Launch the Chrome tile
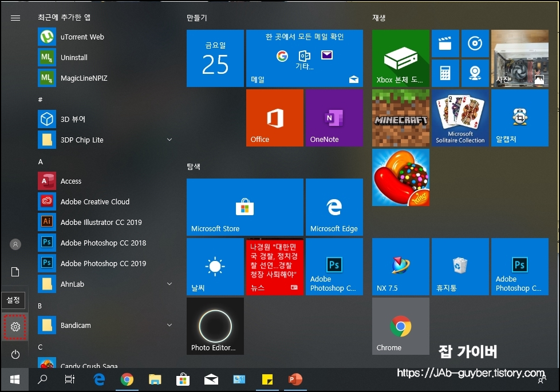 pyautogui.click(x=401, y=326)
